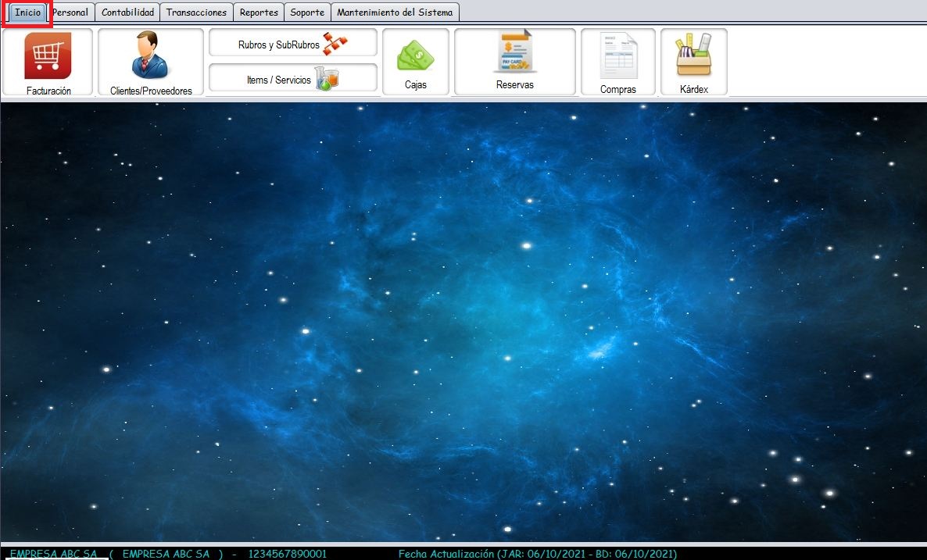927x560 pixels.
Task: Select the Mantenimiento del Sistema tab
Action: click(x=395, y=12)
